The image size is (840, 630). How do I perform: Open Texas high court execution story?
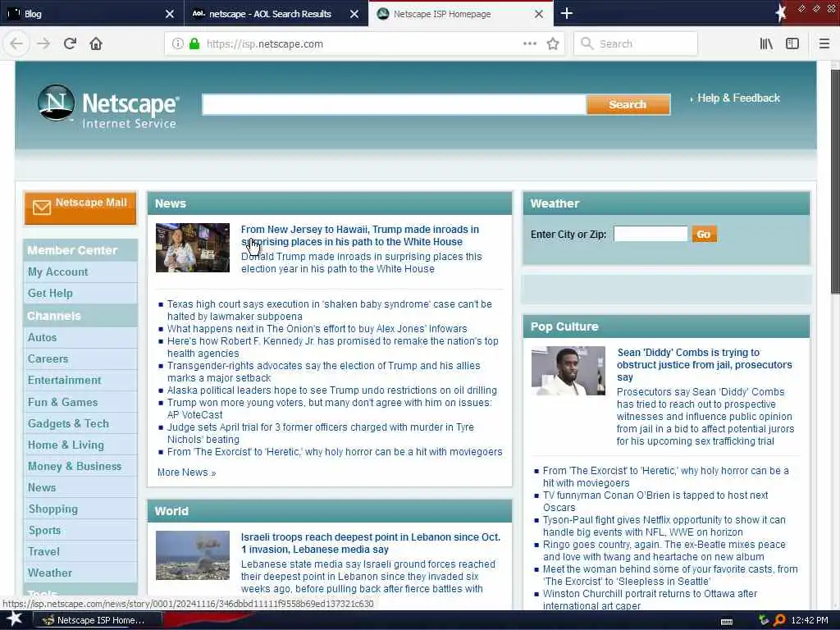pos(330,310)
